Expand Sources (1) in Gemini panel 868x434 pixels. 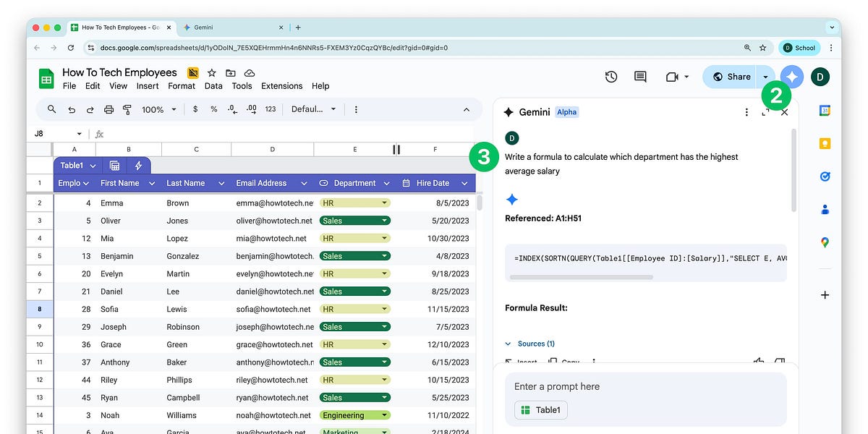(x=530, y=344)
